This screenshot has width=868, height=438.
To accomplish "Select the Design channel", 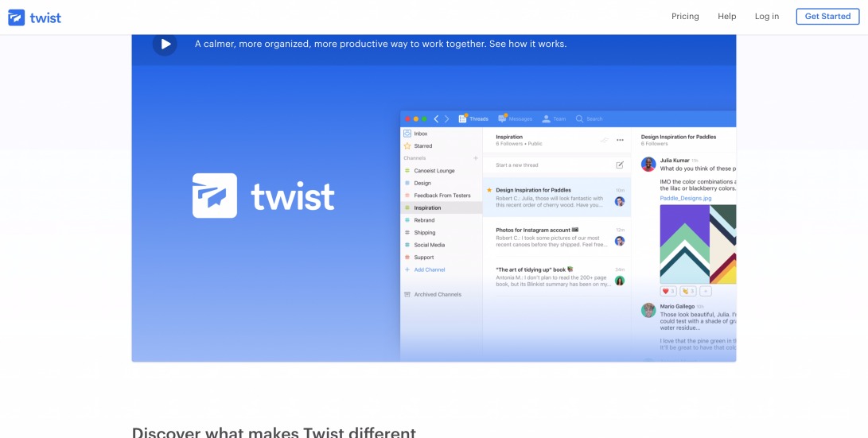I will click(x=442, y=183).
